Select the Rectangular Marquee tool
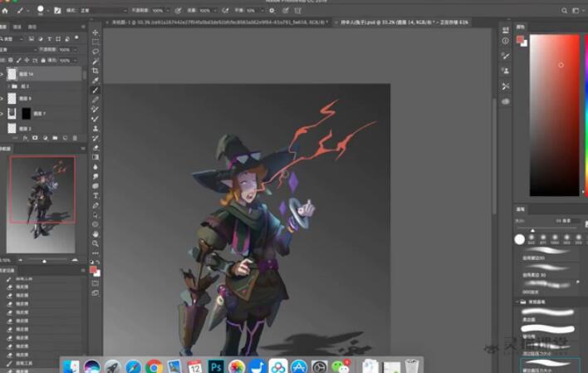588x373 pixels. (96, 42)
